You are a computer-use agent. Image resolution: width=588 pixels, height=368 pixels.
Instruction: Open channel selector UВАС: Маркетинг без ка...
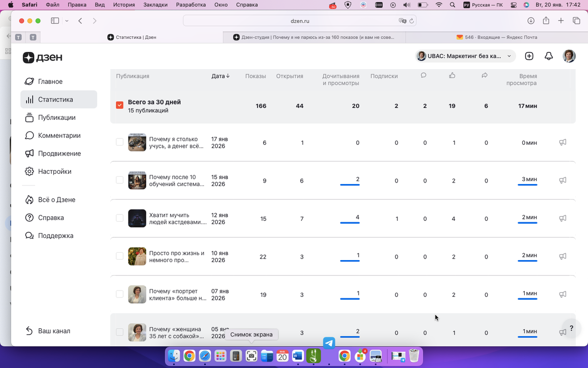coord(465,56)
